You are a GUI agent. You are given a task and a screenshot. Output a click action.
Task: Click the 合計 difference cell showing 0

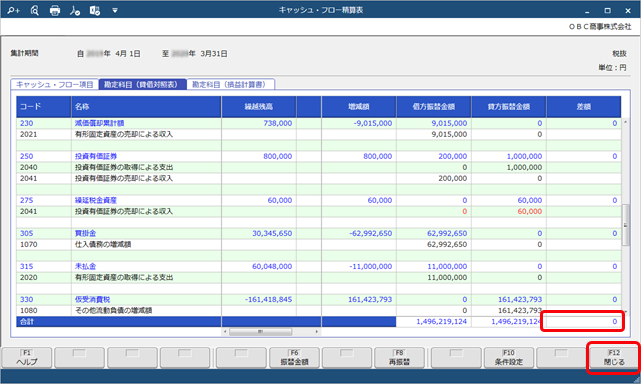tap(583, 322)
